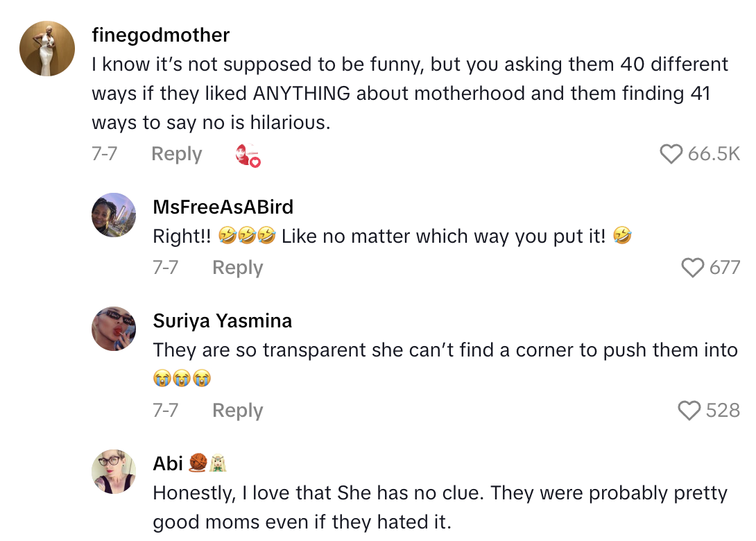Click Suriya Yasmina's username
The image size is (756, 541).
point(223,320)
